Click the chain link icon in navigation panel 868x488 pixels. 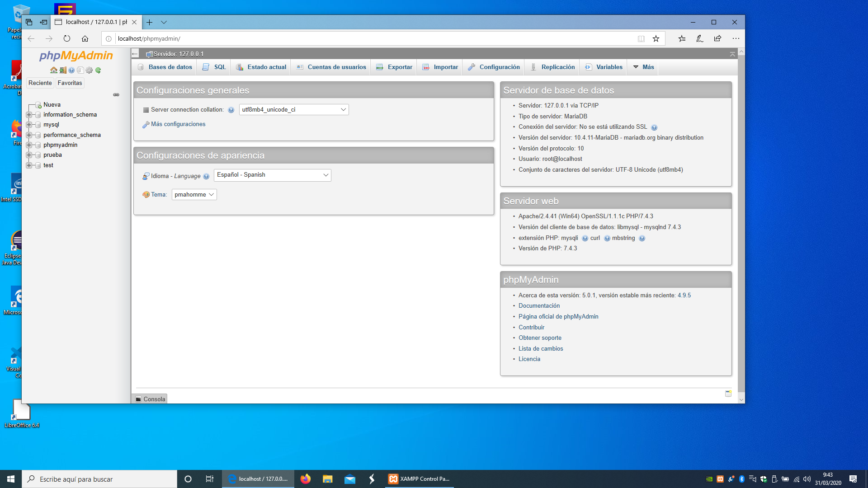tap(116, 95)
